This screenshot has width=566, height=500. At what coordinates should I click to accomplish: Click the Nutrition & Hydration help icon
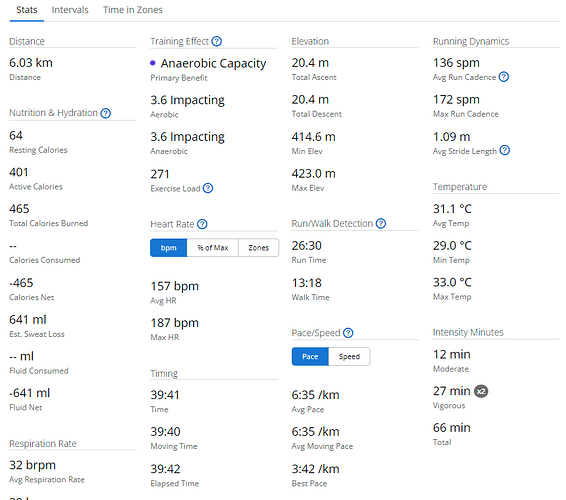105,113
